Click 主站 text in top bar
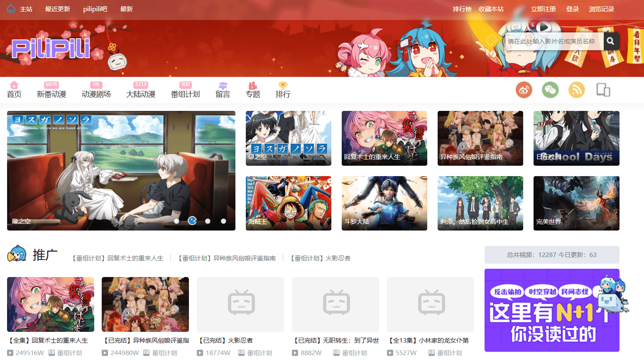Image resolution: width=644 pixels, height=363 pixels. pyautogui.click(x=26, y=9)
